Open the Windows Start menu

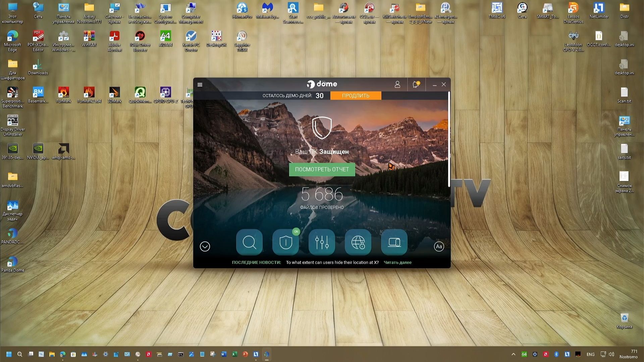point(9,354)
